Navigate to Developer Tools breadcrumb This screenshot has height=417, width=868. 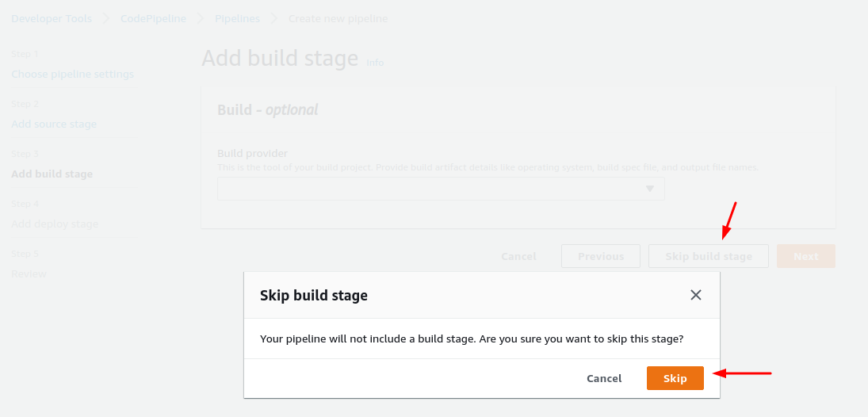coord(52,18)
